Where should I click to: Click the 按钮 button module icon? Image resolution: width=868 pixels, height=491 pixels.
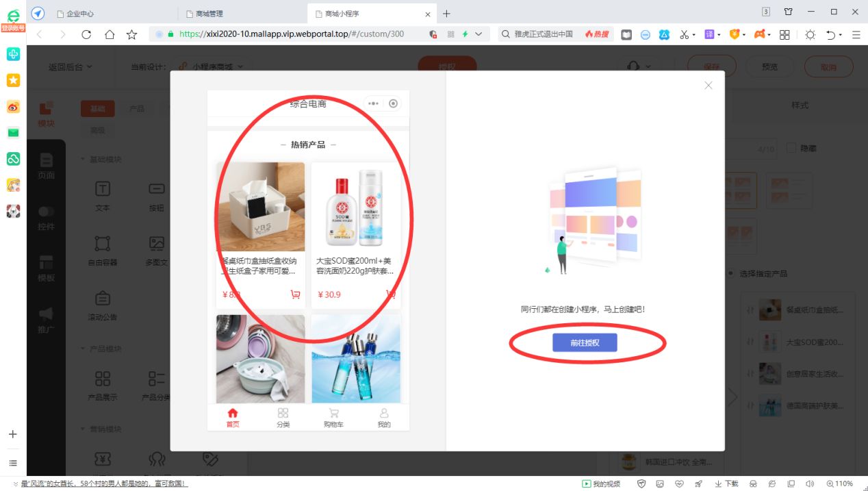click(x=156, y=193)
